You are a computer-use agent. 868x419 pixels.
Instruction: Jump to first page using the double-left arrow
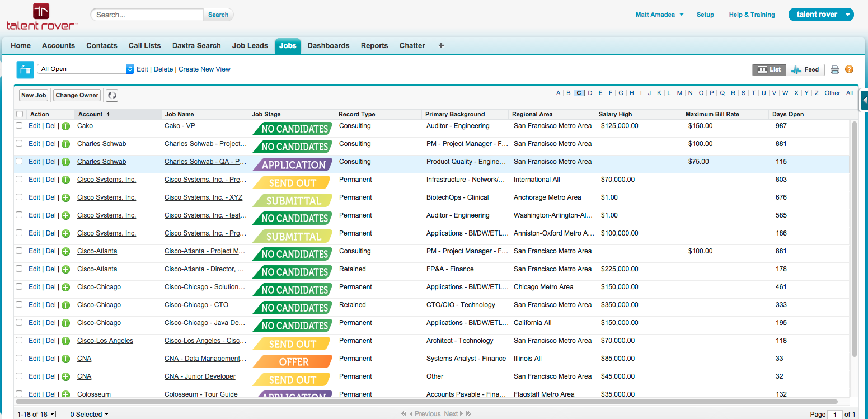point(404,414)
